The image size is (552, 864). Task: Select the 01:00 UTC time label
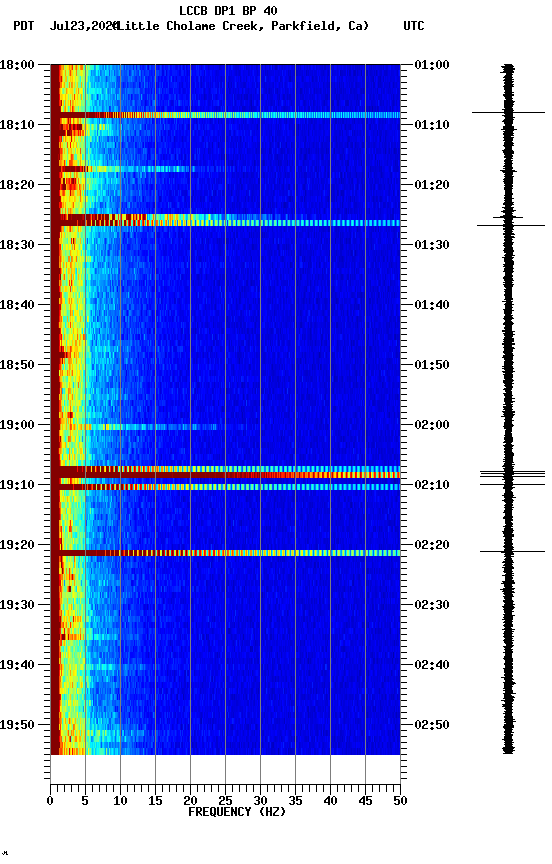point(432,65)
